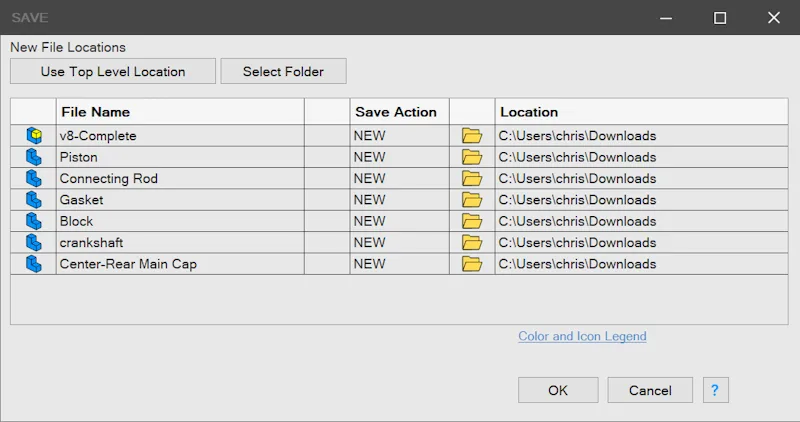Close the SAVE dialog window
Image resolution: width=800 pixels, height=422 pixels.
(x=774, y=18)
